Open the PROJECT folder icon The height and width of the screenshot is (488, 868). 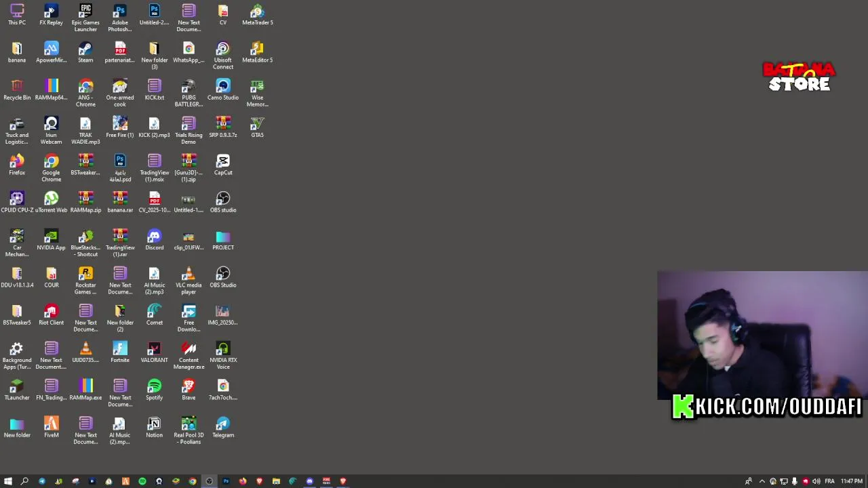click(223, 240)
